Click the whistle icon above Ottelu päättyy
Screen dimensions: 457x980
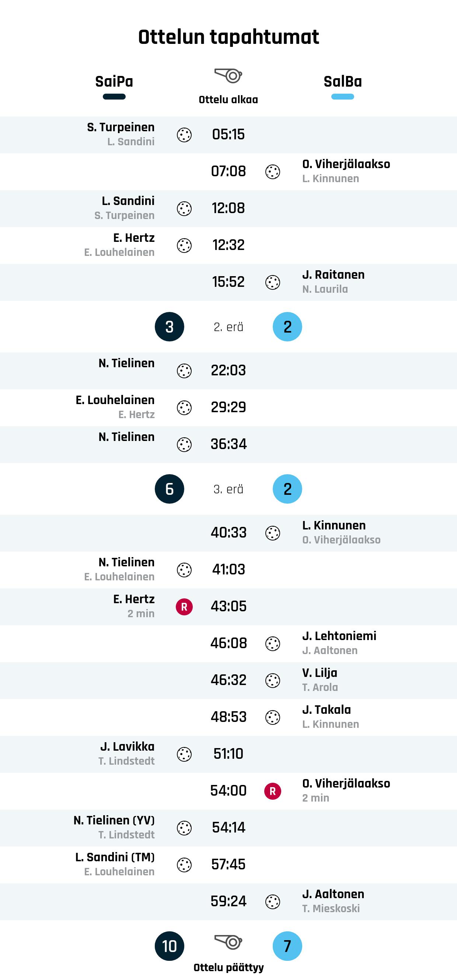click(x=228, y=942)
